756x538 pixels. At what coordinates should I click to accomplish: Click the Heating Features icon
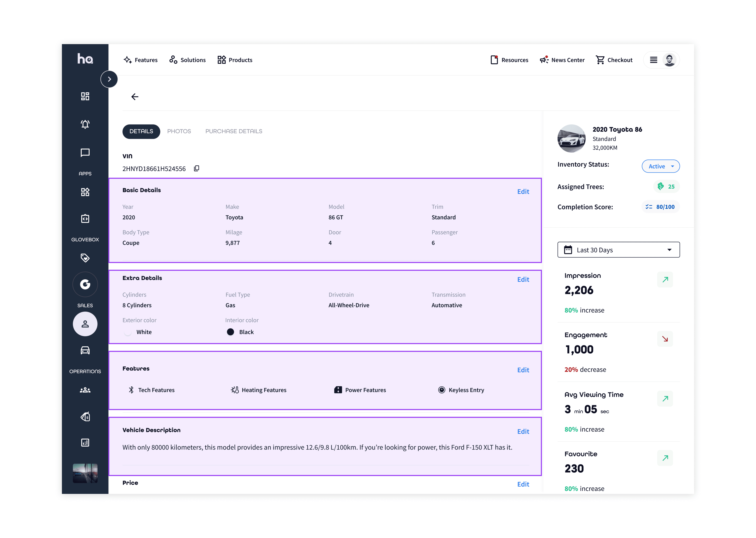pyautogui.click(x=235, y=390)
